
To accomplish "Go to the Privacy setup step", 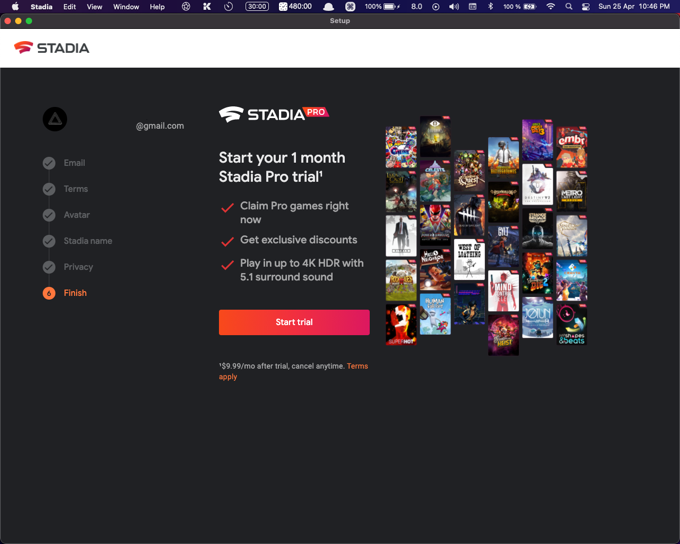I will pyautogui.click(x=78, y=267).
